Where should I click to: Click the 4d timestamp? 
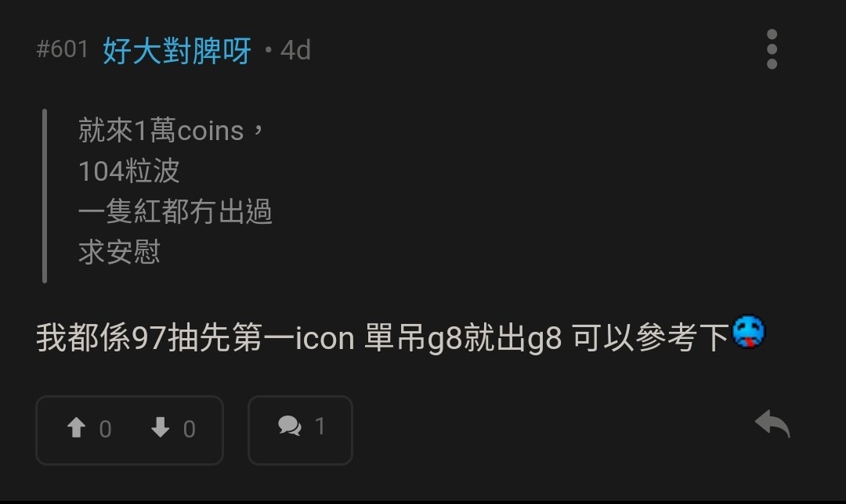[x=295, y=51]
